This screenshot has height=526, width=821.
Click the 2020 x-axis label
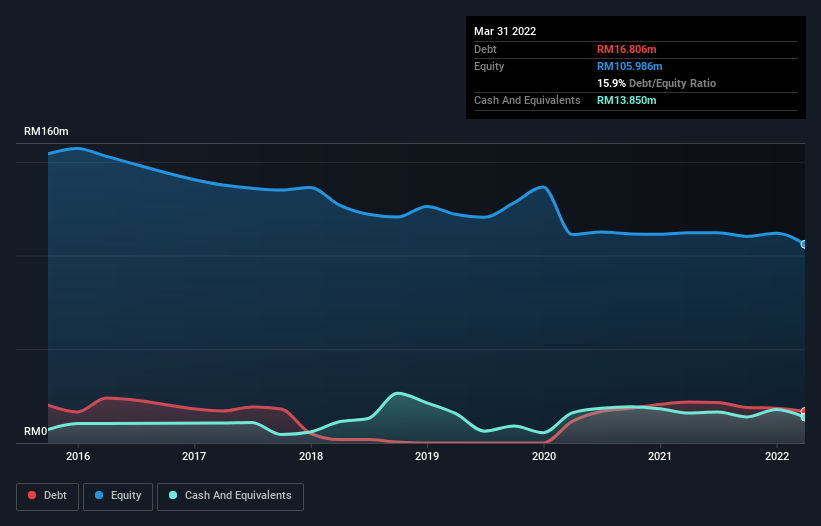(x=544, y=456)
